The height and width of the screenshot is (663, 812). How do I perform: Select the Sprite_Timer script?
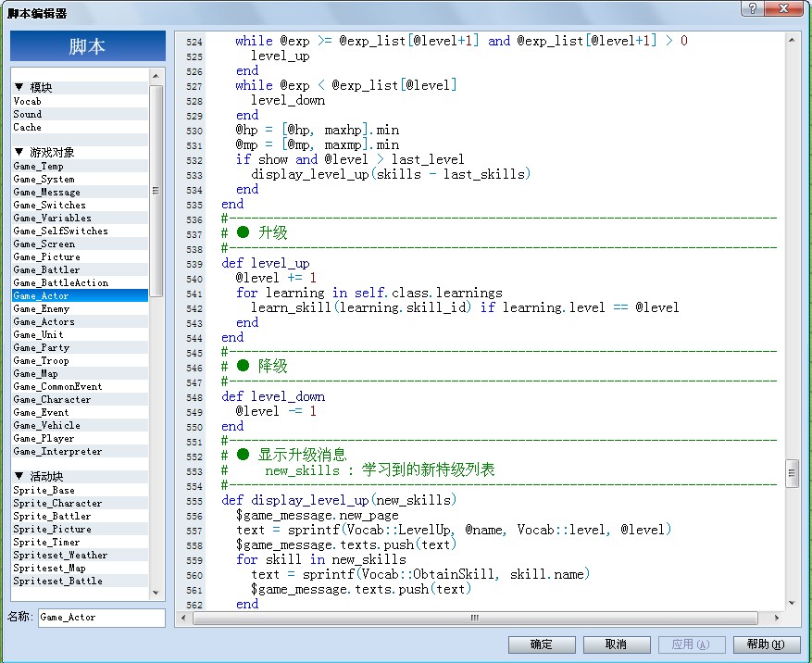tap(81, 542)
